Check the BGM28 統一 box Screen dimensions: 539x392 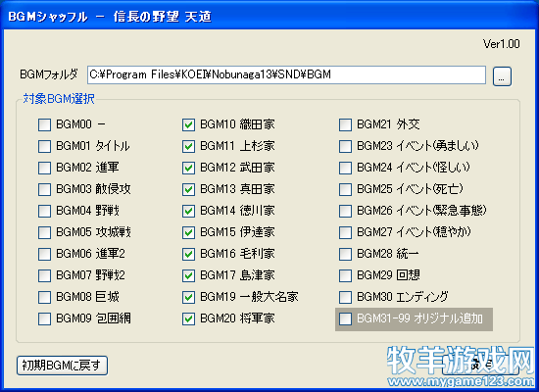coord(345,254)
